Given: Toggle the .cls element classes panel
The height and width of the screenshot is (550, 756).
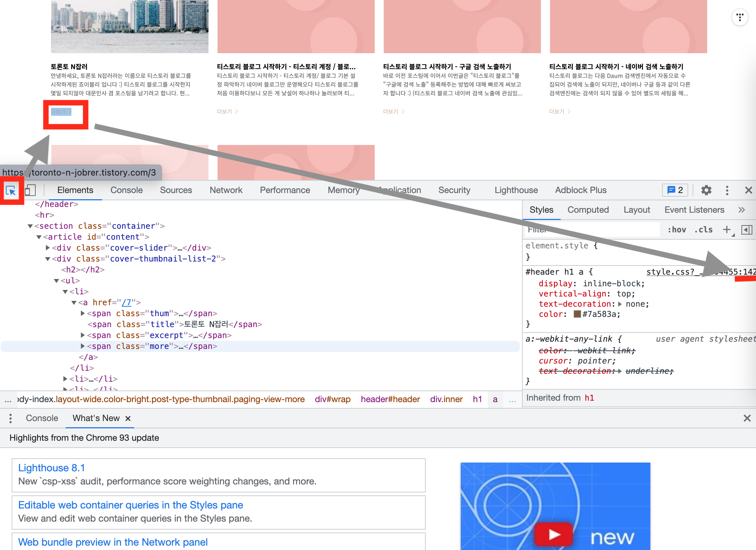Looking at the screenshot, I should pyautogui.click(x=704, y=229).
